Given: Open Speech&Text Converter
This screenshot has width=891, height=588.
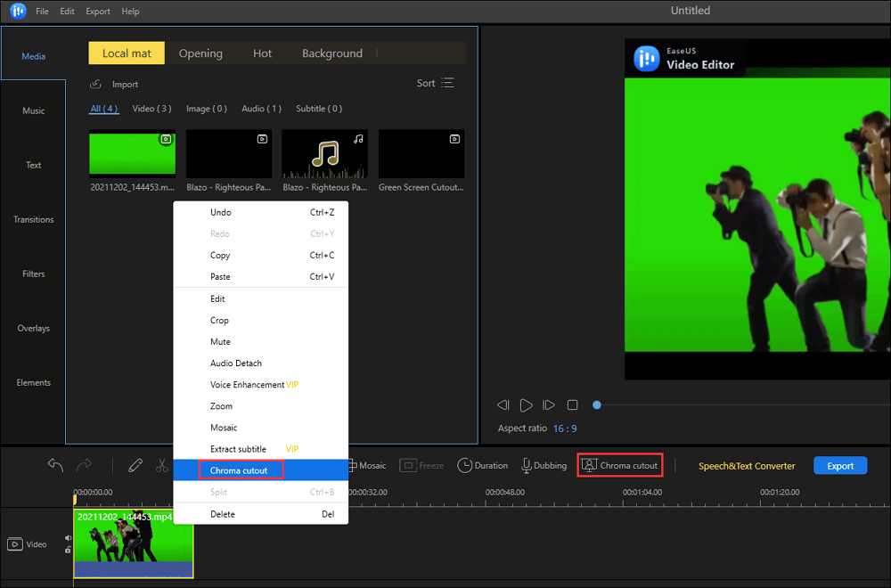Looking at the screenshot, I should [x=747, y=466].
